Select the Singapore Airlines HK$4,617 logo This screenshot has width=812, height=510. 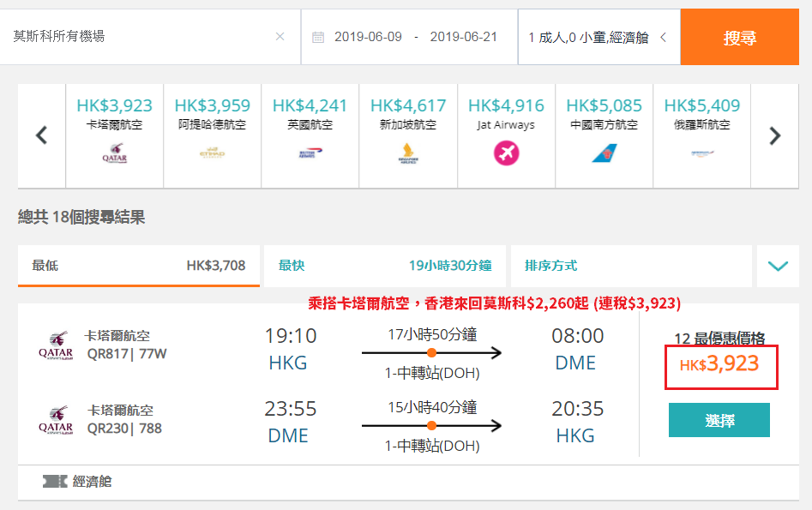(408, 153)
